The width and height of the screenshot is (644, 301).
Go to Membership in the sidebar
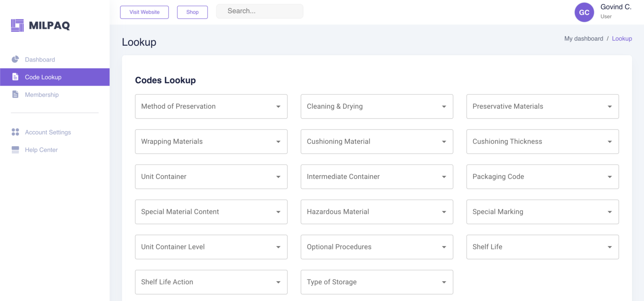coord(42,95)
